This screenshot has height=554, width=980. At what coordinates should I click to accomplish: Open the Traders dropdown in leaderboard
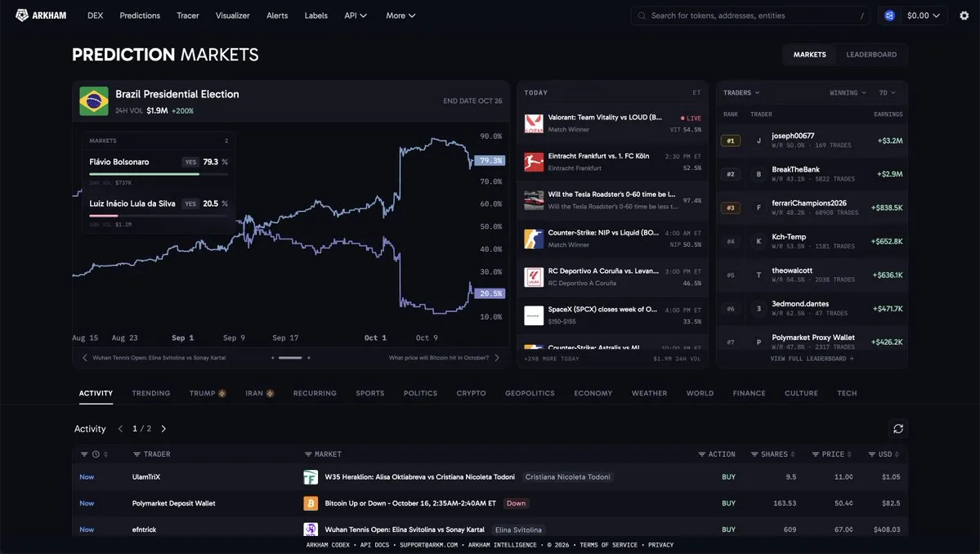pyautogui.click(x=741, y=92)
